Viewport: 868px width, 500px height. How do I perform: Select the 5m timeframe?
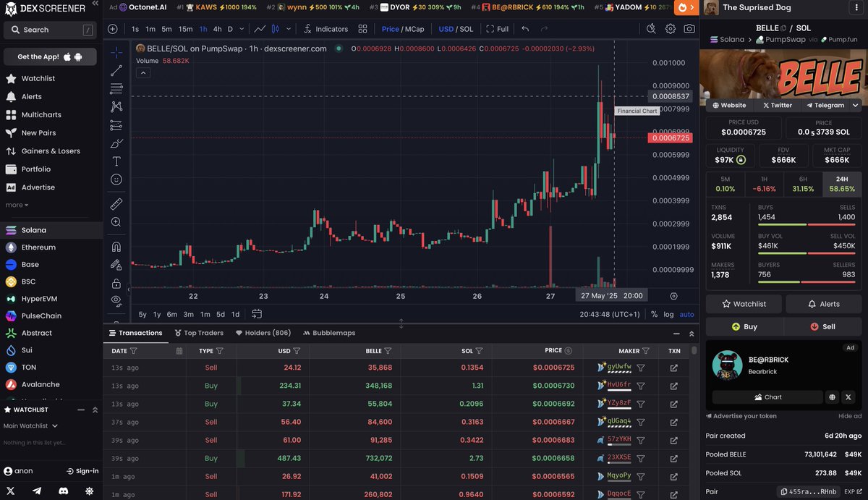(x=166, y=29)
